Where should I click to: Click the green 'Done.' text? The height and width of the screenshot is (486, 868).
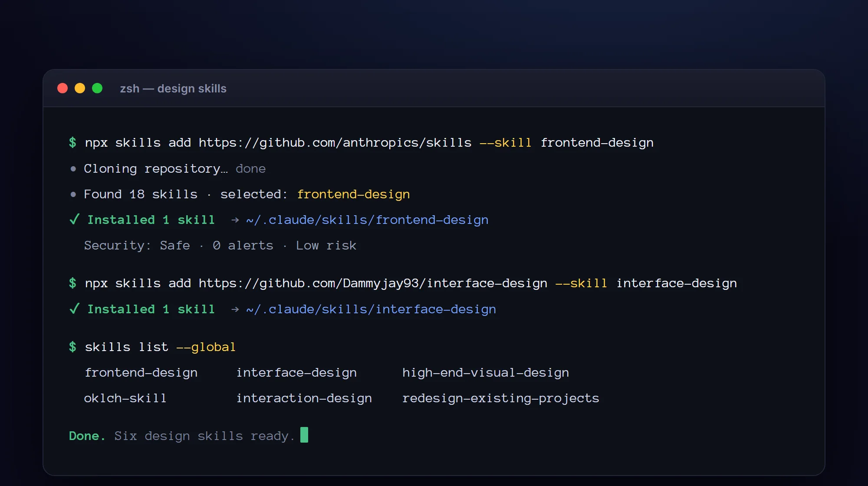tap(87, 436)
